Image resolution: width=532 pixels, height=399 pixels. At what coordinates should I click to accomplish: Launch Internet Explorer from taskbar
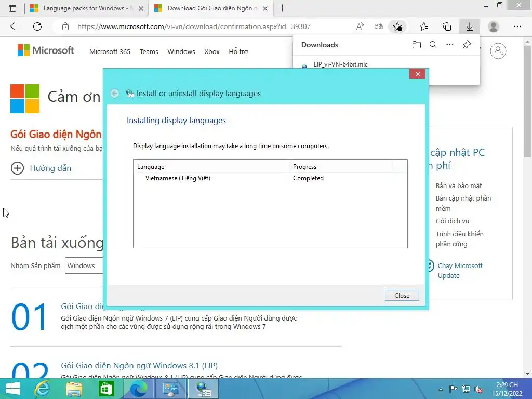(x=42, y=389)
